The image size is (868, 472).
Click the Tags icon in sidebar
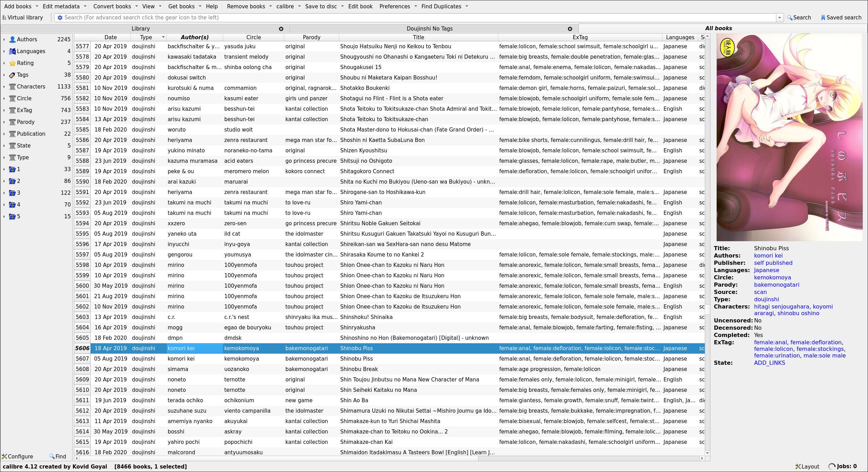pos(12,75)
